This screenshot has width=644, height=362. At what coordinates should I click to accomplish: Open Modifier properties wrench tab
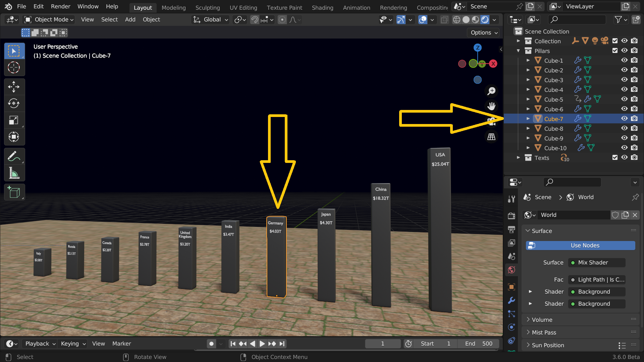pos(512,300)
